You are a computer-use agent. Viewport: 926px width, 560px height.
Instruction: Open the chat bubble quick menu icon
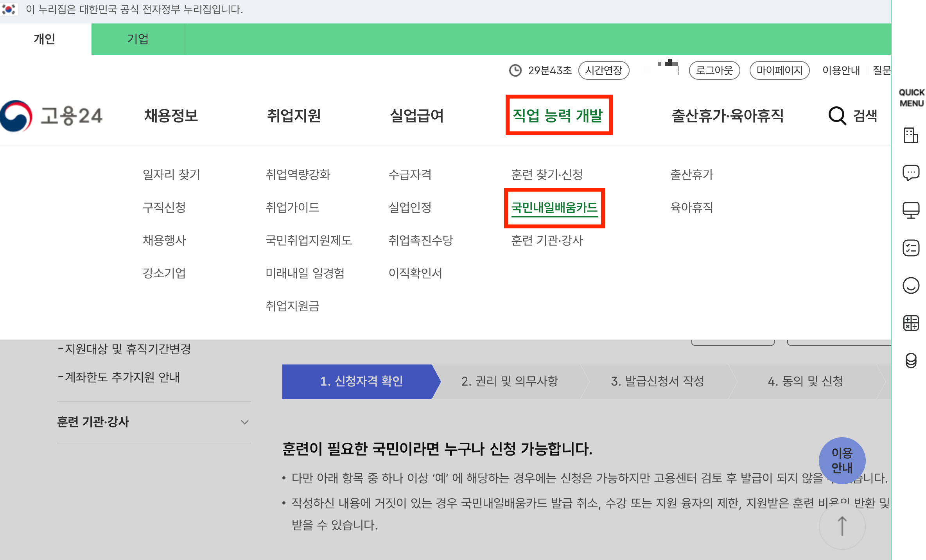click(x=911, y=172)
